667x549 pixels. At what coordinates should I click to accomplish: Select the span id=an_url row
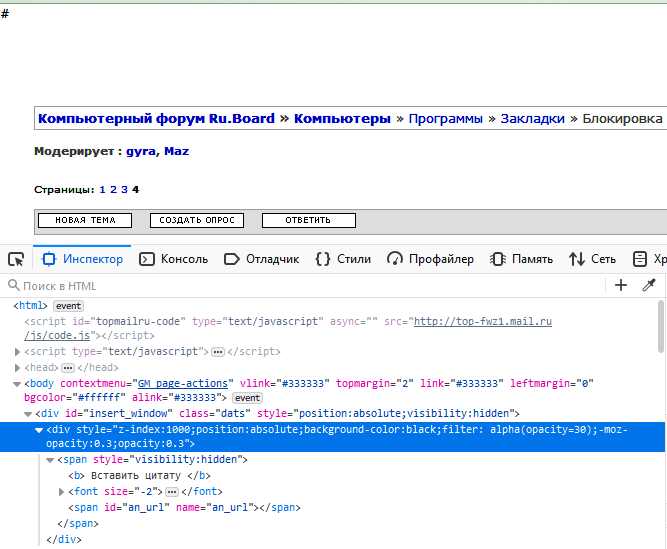(332, 508)
